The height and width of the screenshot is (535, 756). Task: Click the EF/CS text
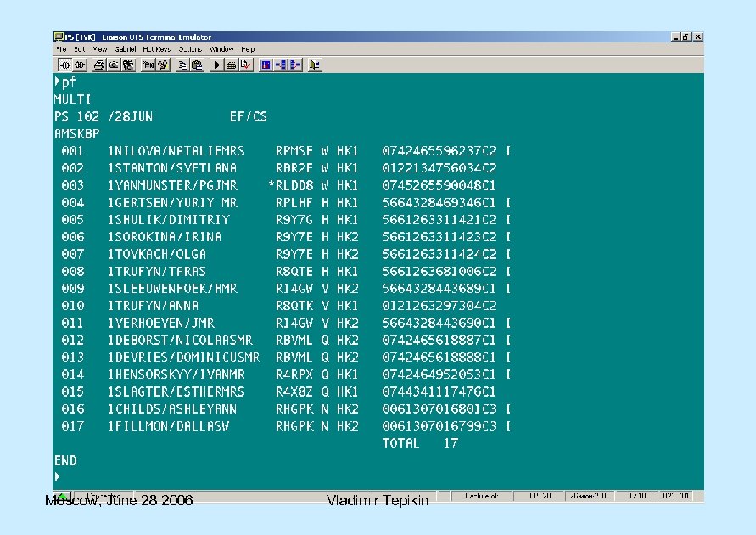click(249, 116)
